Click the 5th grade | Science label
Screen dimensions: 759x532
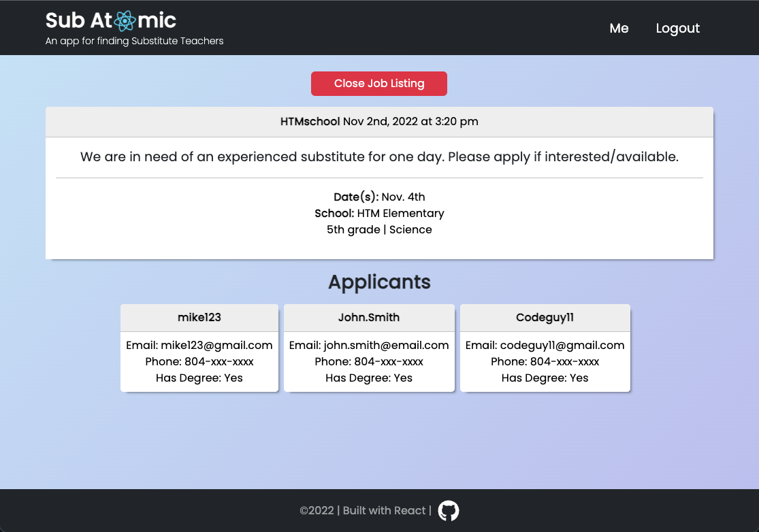pyautogui.click(x=379, y=229)
